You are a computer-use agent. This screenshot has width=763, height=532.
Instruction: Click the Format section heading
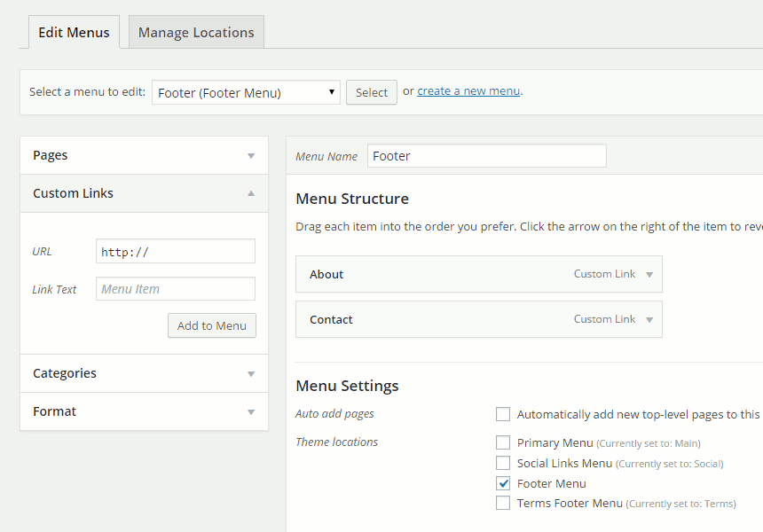[x=54, y=411]
